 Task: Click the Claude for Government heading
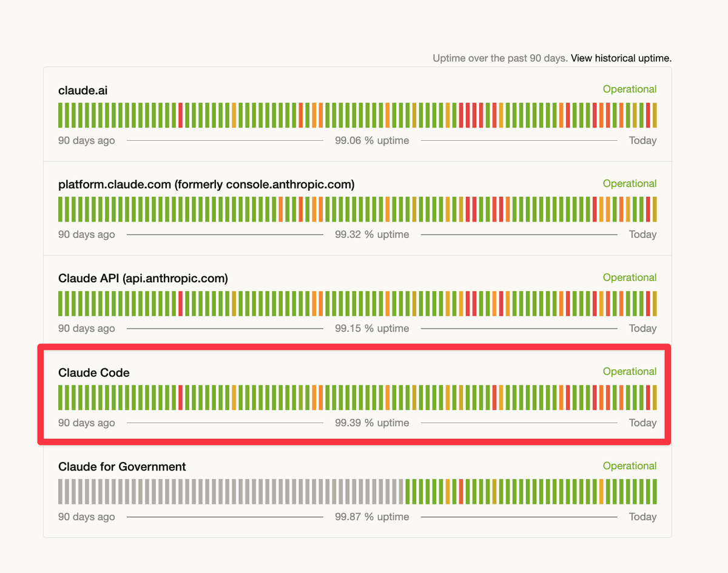pos(122,467)
